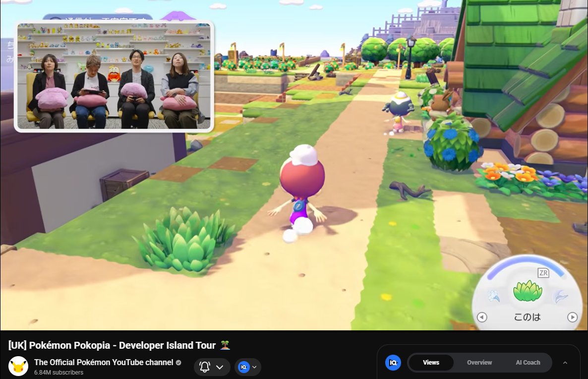Click the large blue IQ logo in panel
The width and height of the screenshot is (588, 379).
(x=393, y=363)
